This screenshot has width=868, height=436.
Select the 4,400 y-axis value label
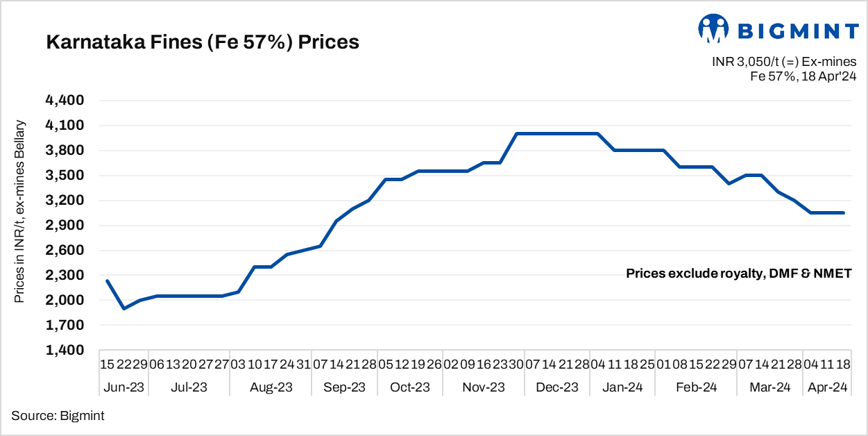tap(64, 101)
